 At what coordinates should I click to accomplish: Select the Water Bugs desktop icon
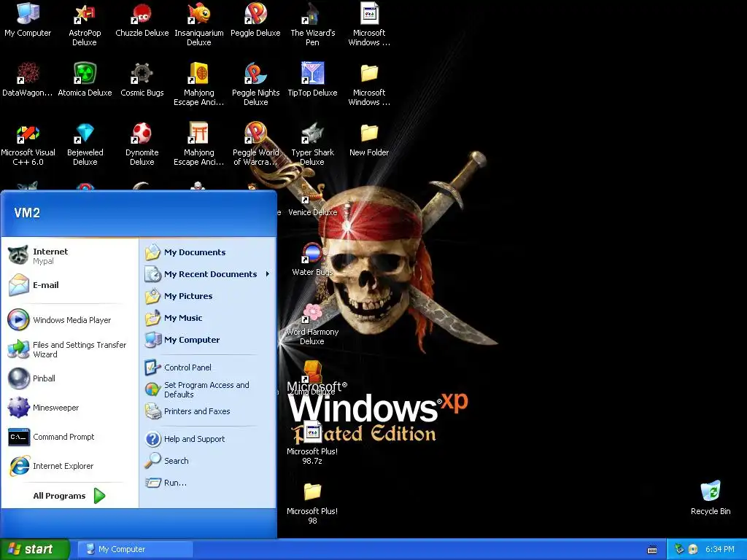(312, 253)
